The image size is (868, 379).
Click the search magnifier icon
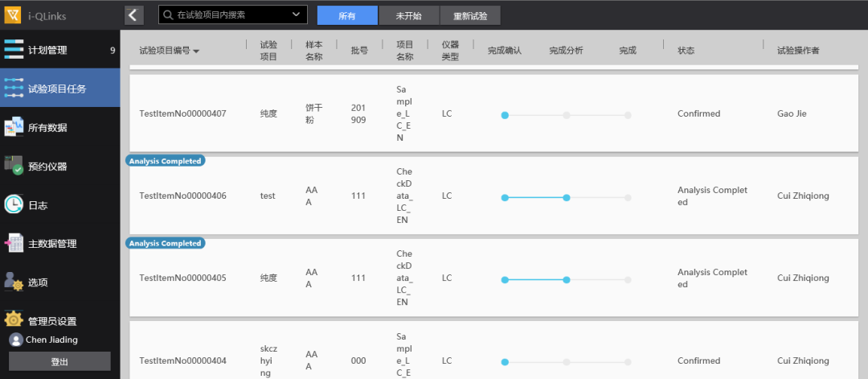click(x=168, y=15)
